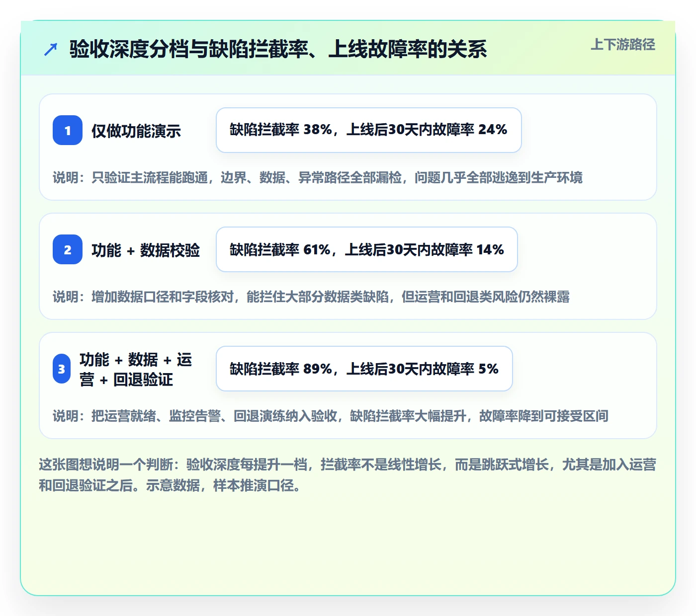Viewport: 696px width, 616px height.
Task: Select the pill showing 缺陷拦截率 89%
Action: click(364, 369)
